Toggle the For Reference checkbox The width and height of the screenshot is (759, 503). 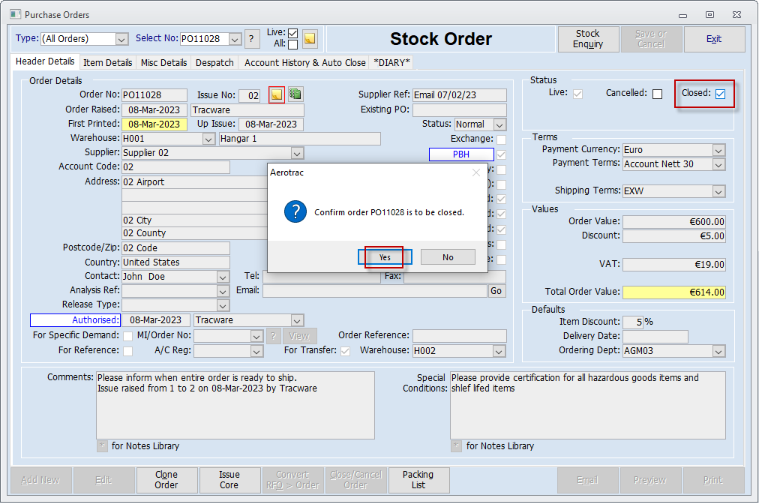click(x=128, y=351)
